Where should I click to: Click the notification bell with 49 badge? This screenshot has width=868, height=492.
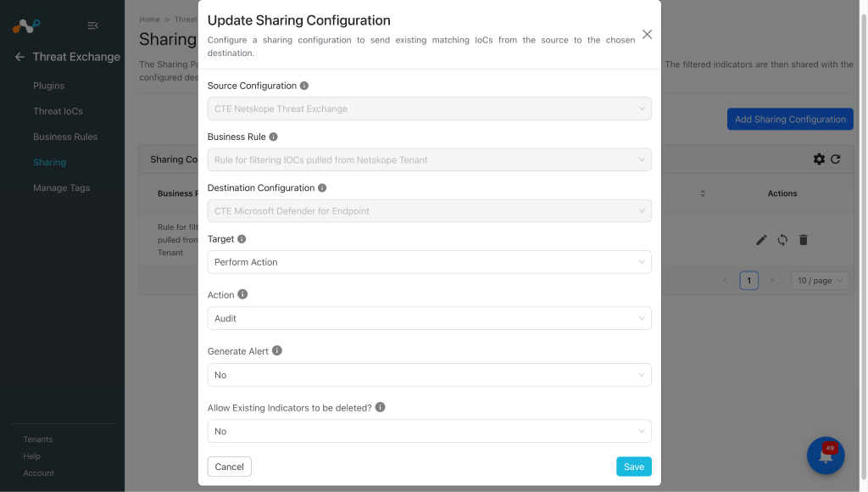[x=826, y=456]
